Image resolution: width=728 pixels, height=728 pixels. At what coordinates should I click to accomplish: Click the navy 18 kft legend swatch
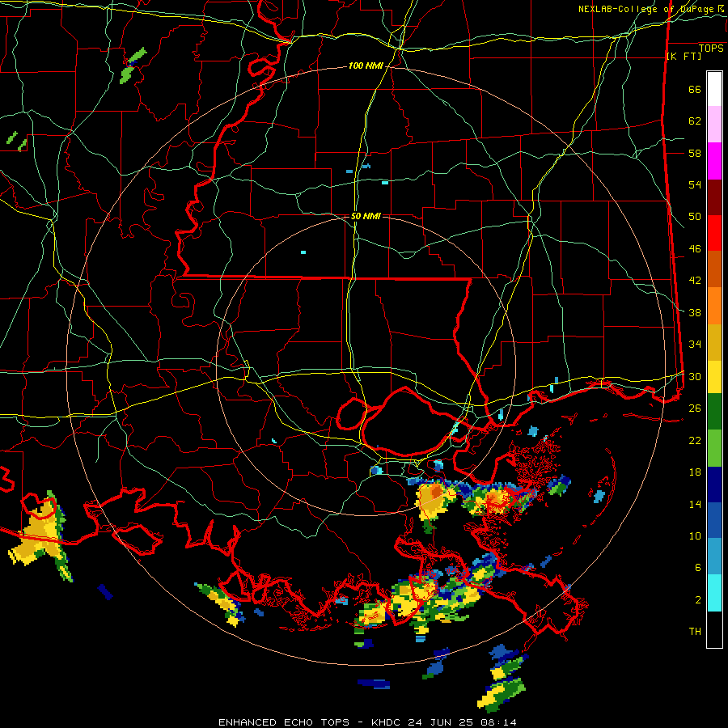[714, 485]
